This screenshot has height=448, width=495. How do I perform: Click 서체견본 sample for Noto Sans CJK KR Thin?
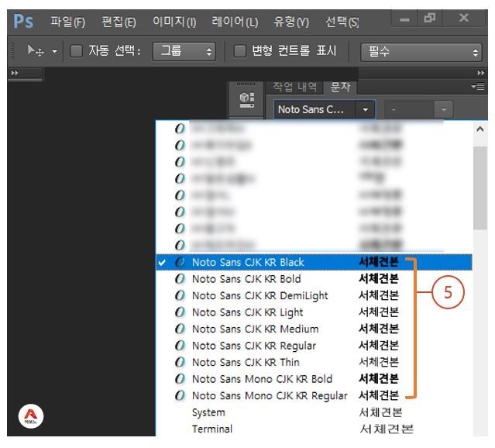[x=379, y=362]
